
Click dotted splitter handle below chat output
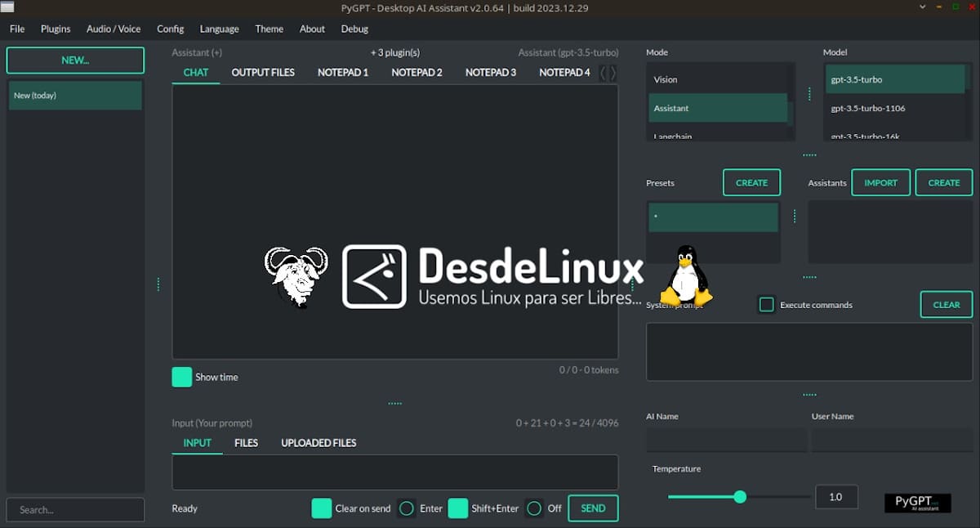[394, 403]
